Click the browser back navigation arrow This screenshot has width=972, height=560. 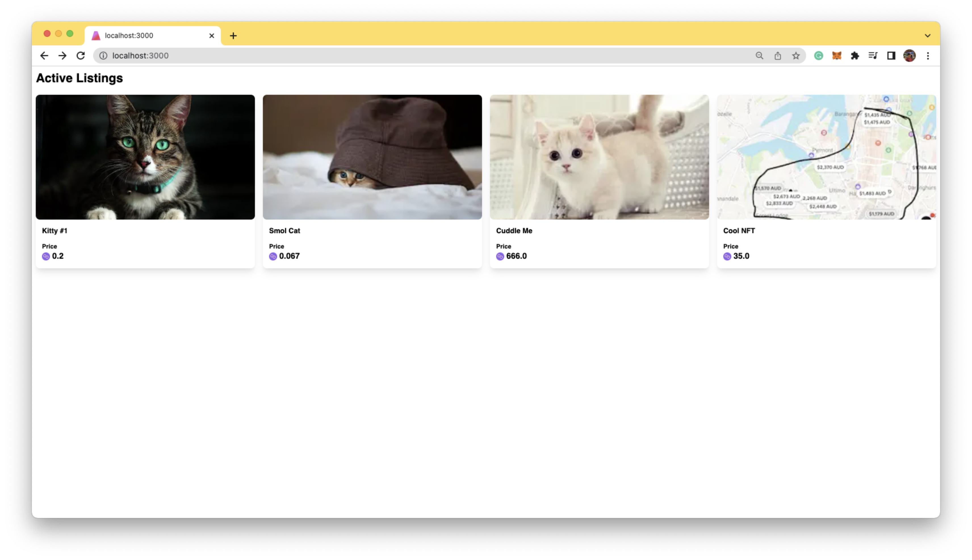(44, 55)
